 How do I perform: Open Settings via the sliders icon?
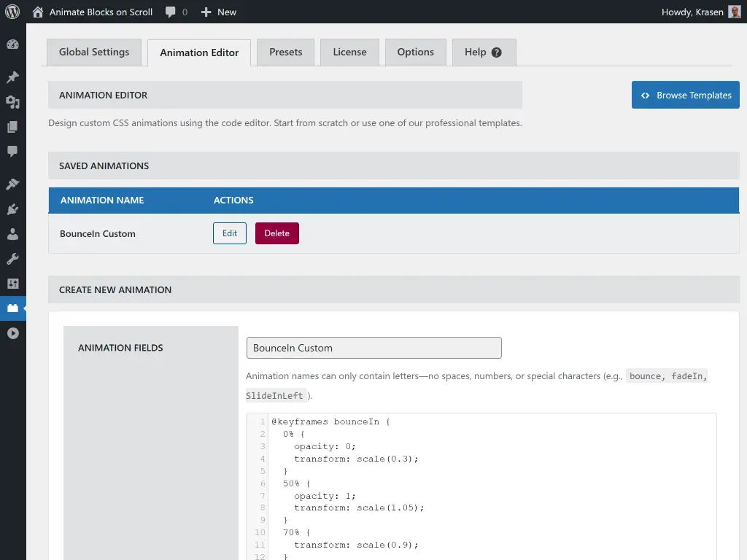[x=12, y=283]
